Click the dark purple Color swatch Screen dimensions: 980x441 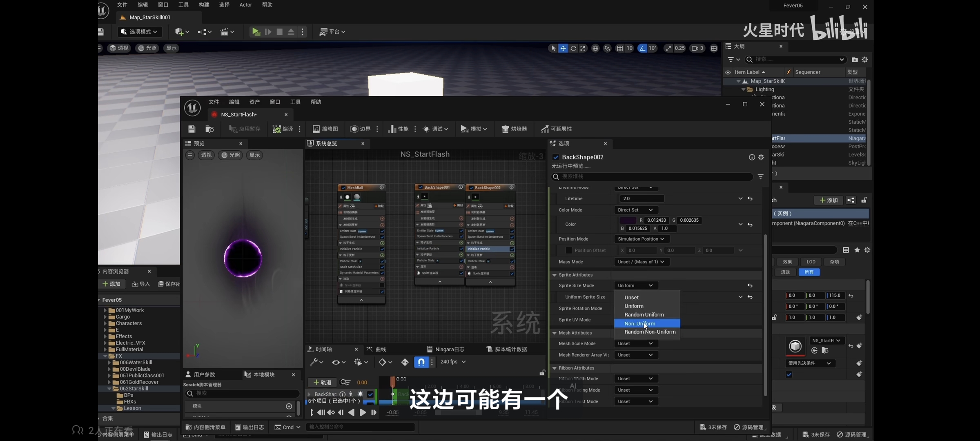pyautogui.click(x=628, y=220)
